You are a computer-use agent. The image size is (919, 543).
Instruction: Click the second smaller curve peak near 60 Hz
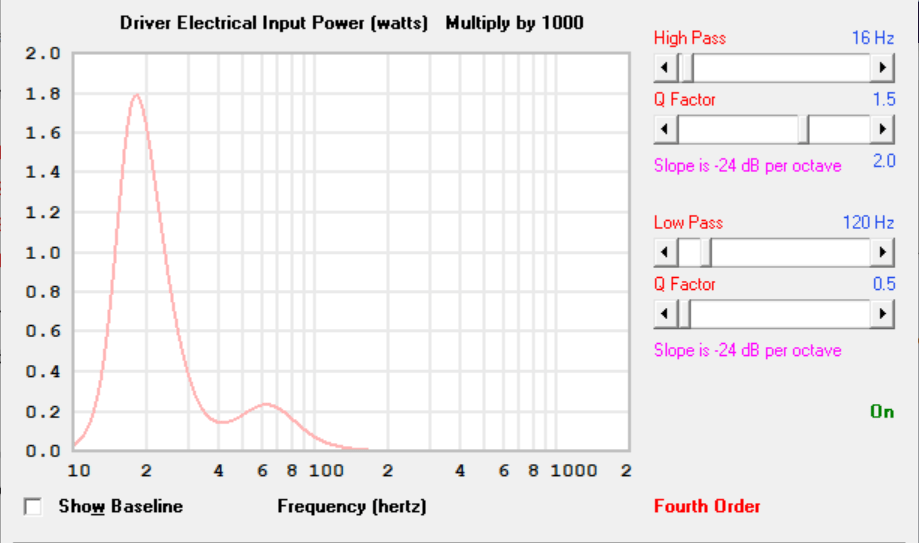[x=267, y=404]
